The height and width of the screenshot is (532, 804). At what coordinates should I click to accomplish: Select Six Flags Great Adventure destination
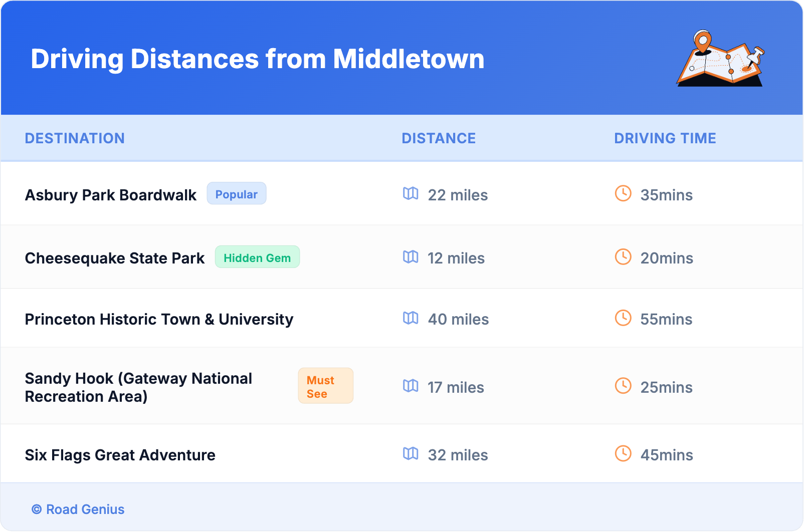click(120, 455)
